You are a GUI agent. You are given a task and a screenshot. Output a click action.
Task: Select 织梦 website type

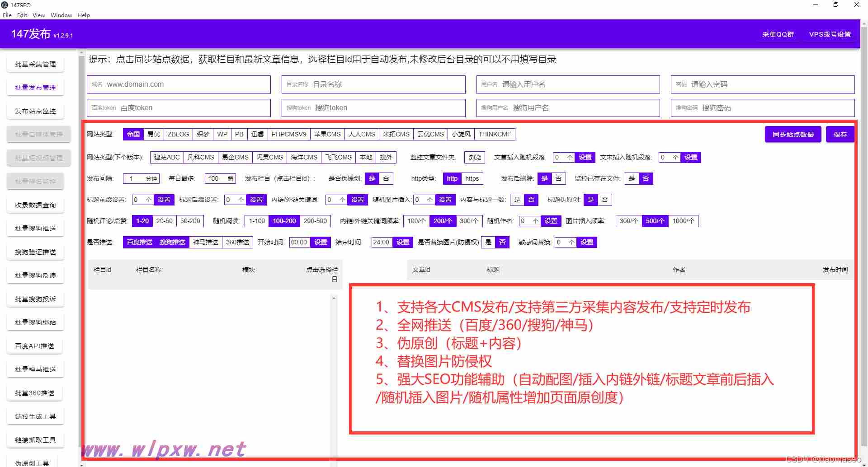coord(203,134)
